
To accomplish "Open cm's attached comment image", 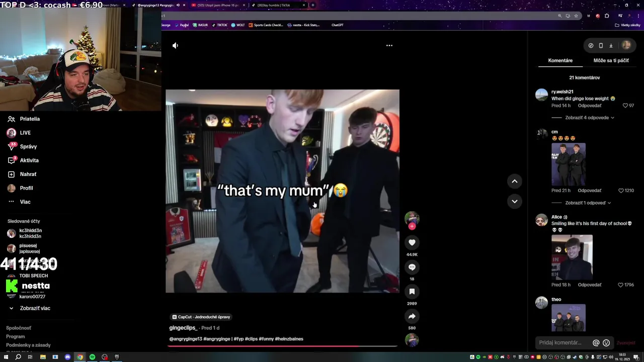I will click(x=569, y=164).
